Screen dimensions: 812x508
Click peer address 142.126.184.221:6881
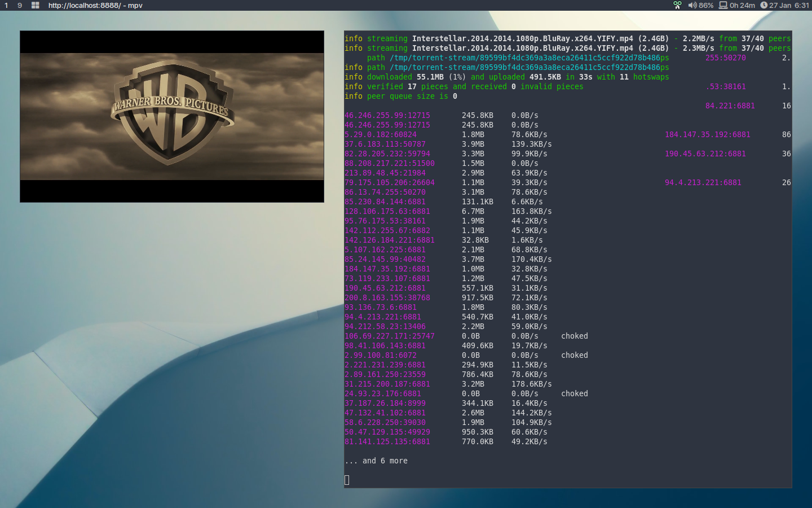(x=390, y=240)
